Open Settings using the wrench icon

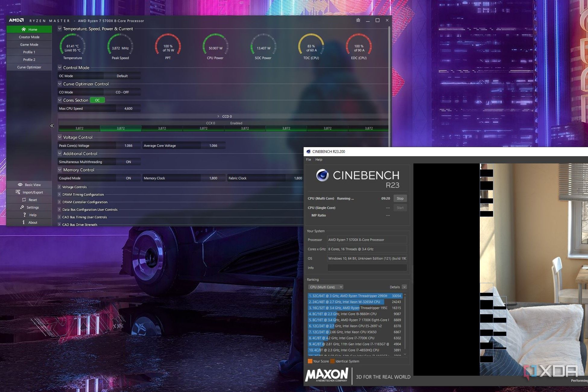pos(22,207)
